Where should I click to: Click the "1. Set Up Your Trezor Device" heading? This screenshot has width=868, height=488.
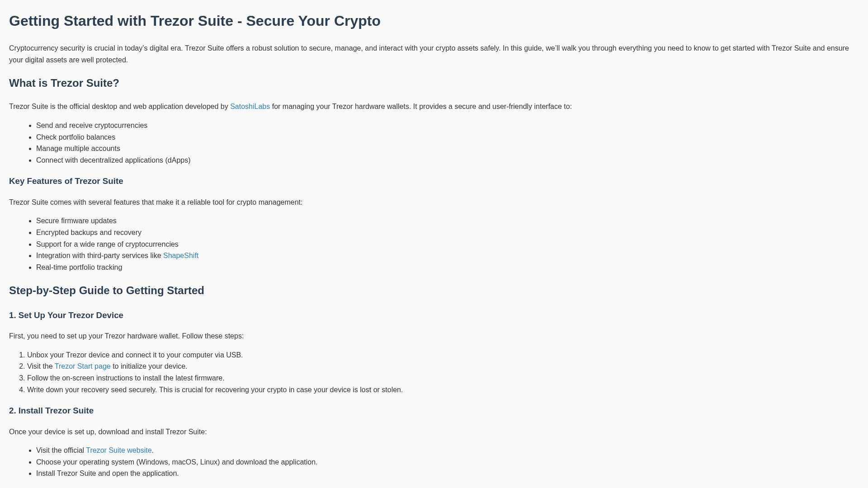click(x=66, y=315)
